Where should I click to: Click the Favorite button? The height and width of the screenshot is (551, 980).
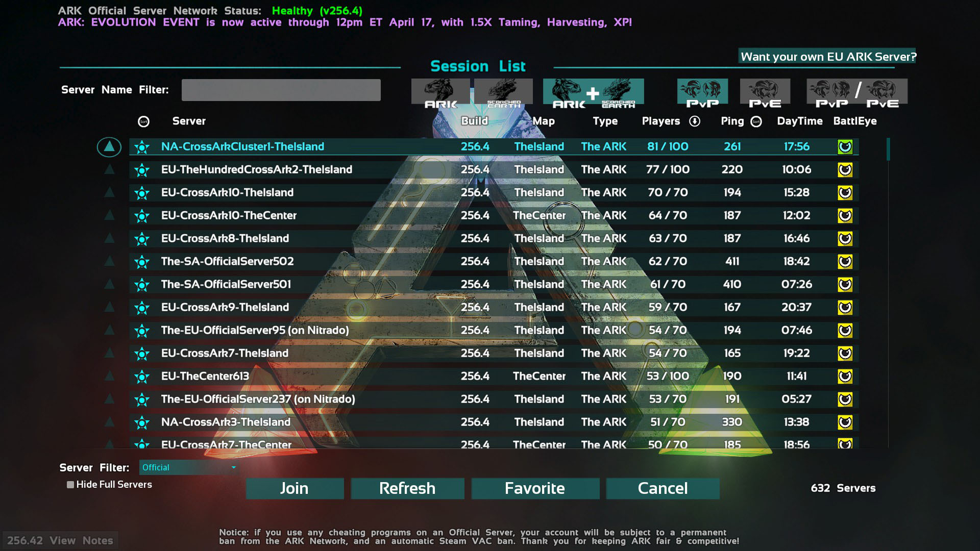[x=535, y=488]
